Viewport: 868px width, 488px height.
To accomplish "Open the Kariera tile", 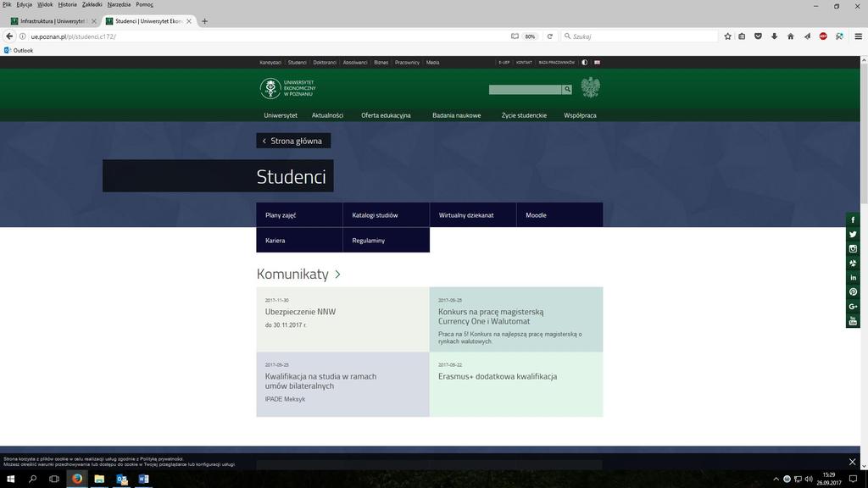I will (299, 240).
